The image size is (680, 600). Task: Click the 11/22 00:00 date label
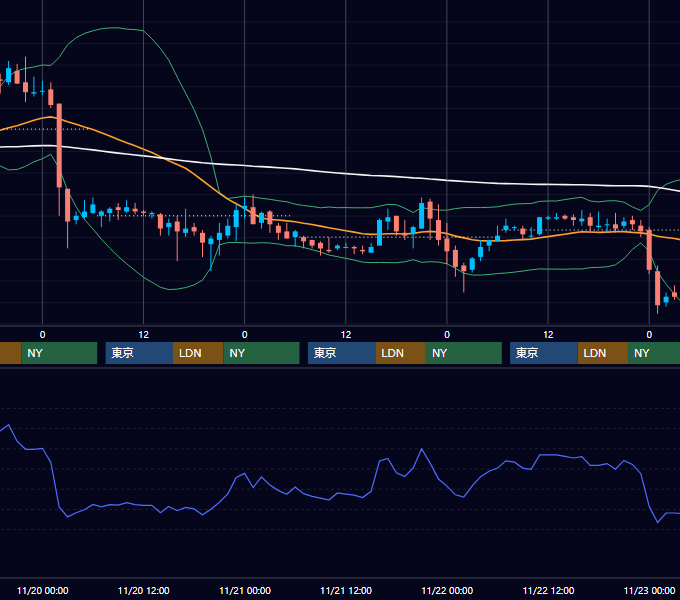(447, 590)
